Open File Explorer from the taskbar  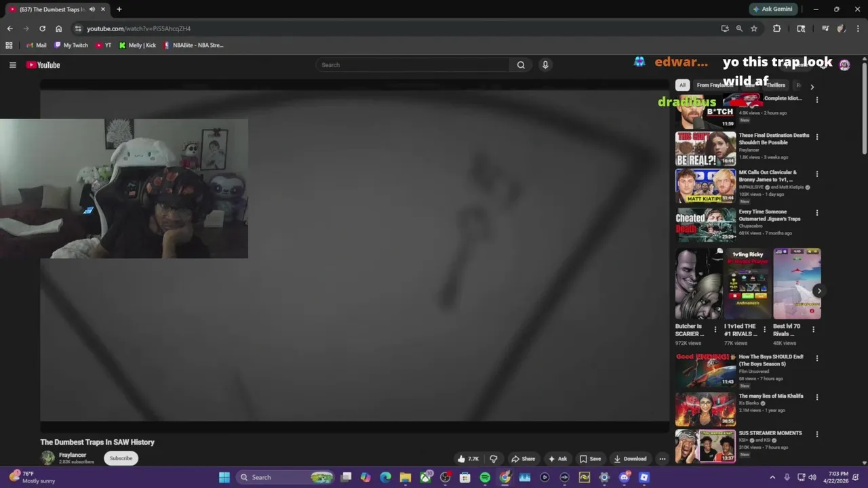405,477
